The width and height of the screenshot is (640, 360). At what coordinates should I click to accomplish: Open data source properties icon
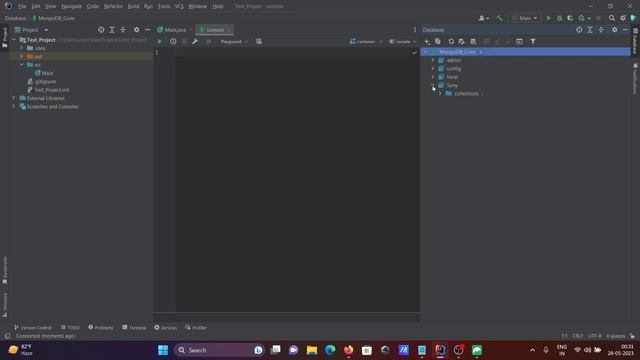click(x=462, y=42)
